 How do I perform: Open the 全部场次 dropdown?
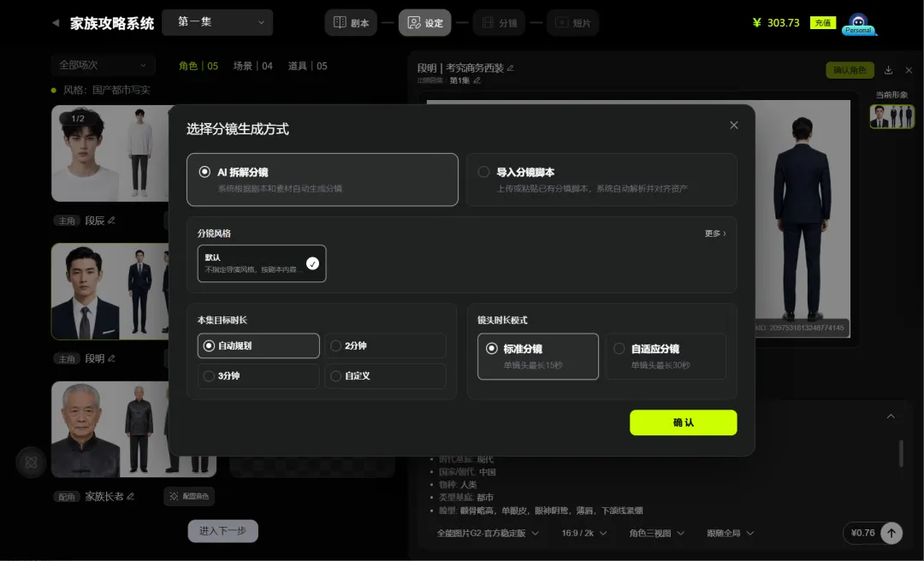coord(104,65)
